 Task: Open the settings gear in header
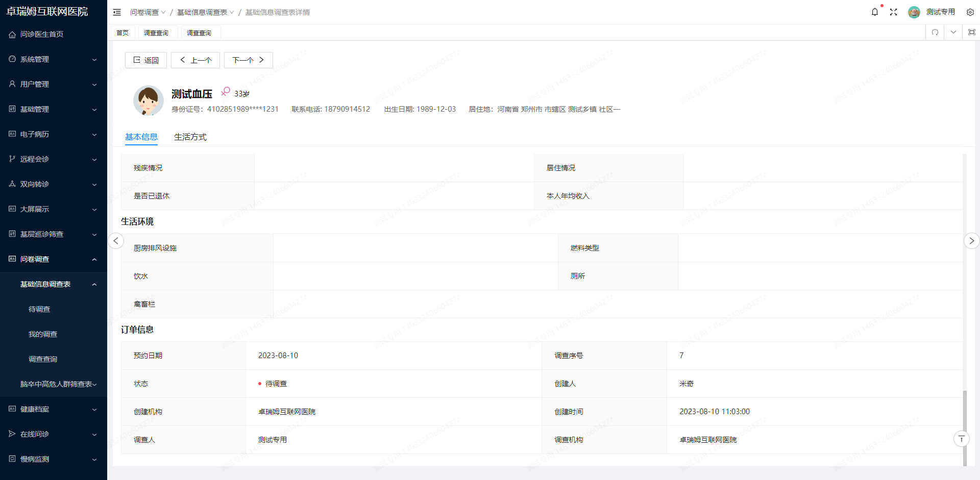[x=970, y=12]
